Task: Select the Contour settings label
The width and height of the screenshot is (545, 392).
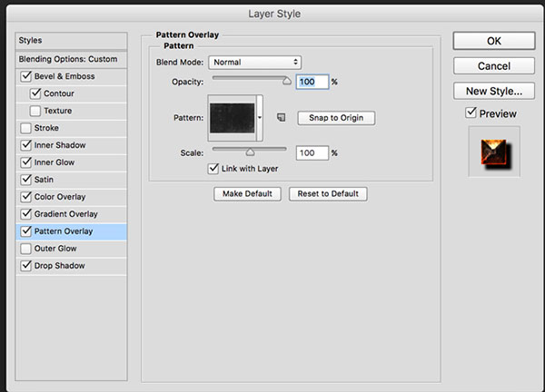Action: 59,93
